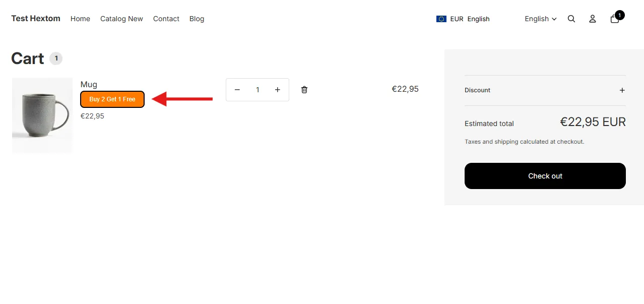Click the quantity field showing 1
644x304 pixels.
click(257, 90)
